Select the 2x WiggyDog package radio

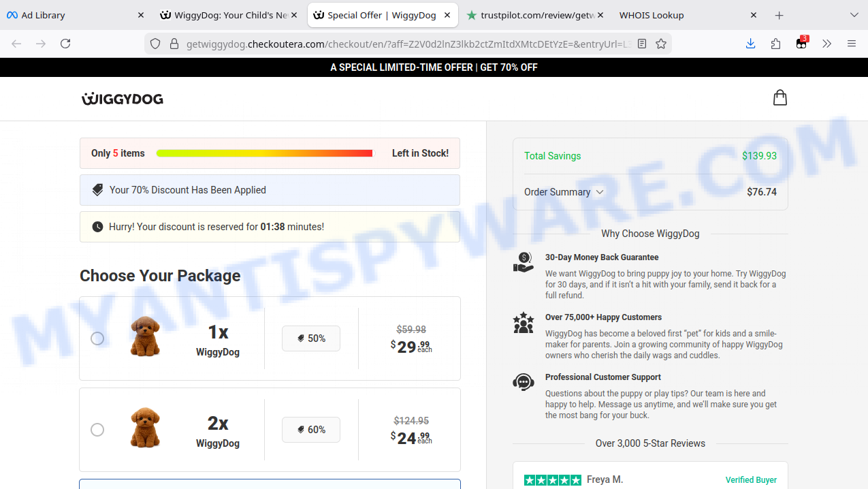97,430
